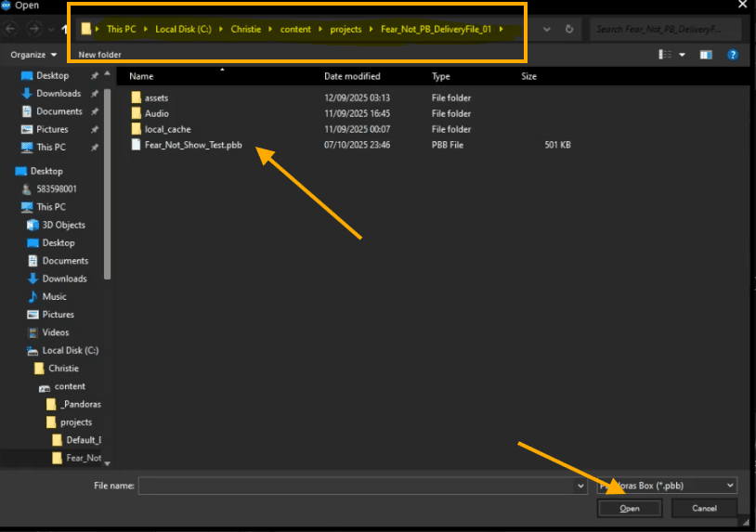Image resolution: width=756 pixels, height=532 pixels.
Task: Open the assets folder
Action: click(x=156, y=97)
